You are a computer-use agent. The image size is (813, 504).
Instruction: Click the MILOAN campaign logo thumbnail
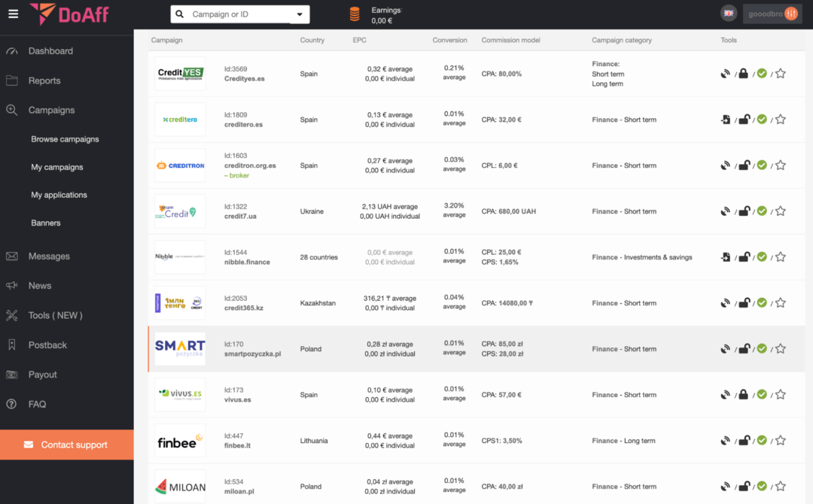click(x=180, y=487)
